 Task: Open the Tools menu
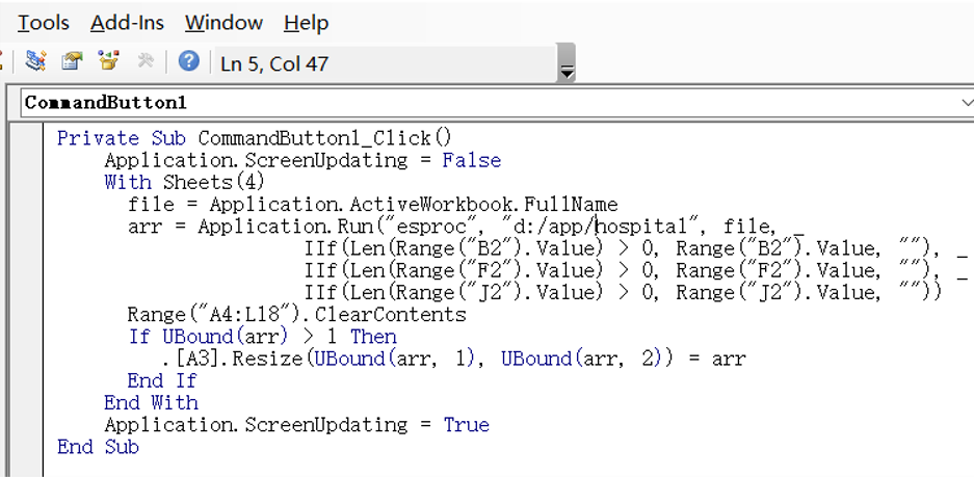tap(43, 23)
